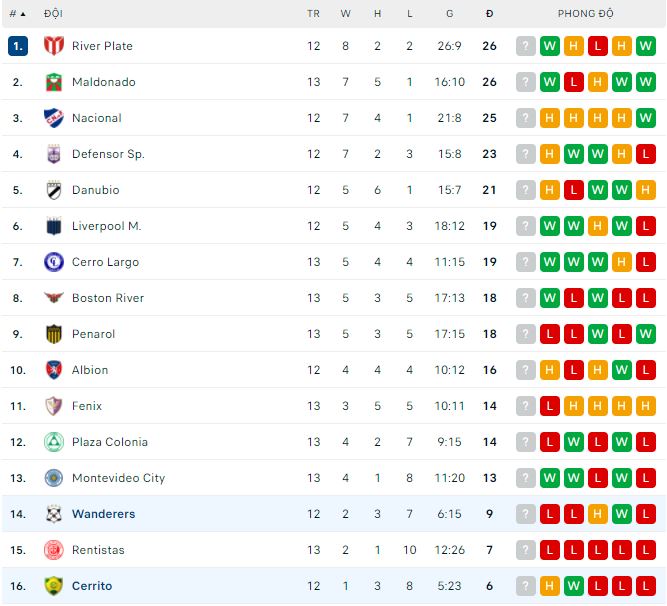Click the PHONG ĐỘ form column header
The height and width of the screenshot is (606, 667).
coord(586,14)
